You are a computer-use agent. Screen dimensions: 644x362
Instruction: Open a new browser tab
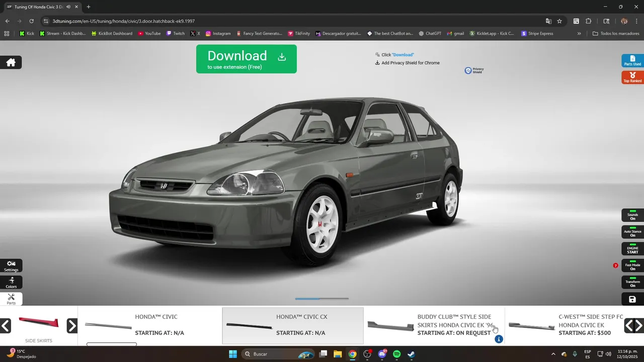[x=89, y=7]
